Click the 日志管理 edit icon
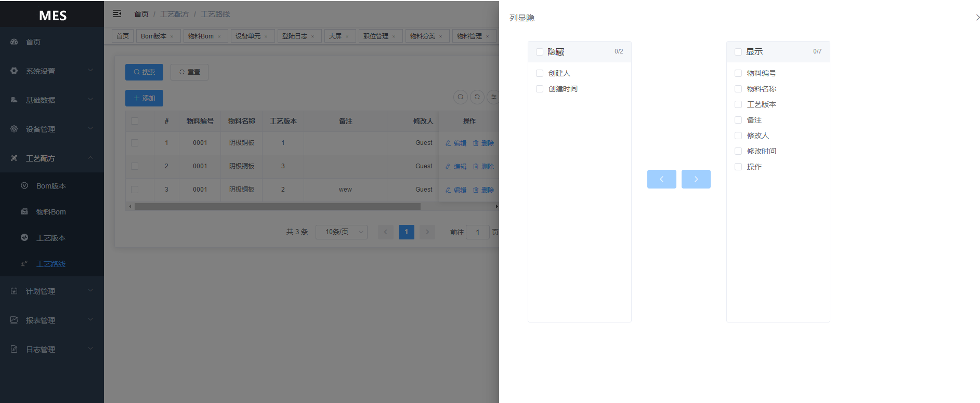The image size is (980, 403). (x=14, y=349)
